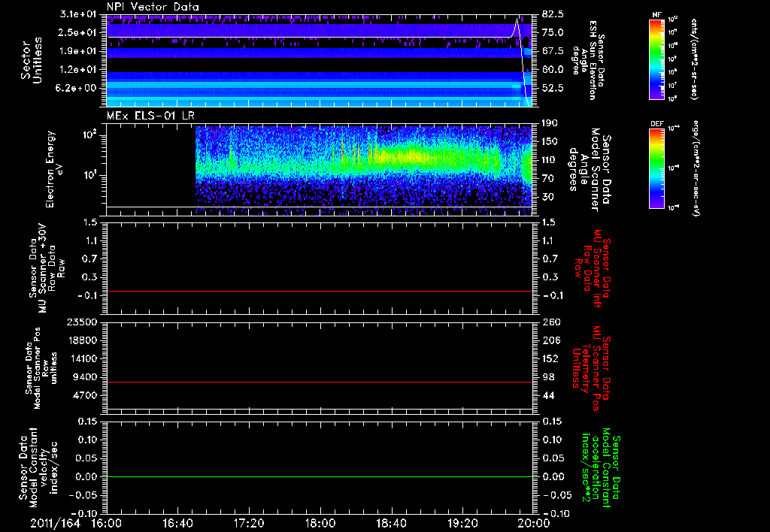Click the red 'MU Scanner Init Raw Data' label
This screenshot has height=532, width=770.
point(591,268)
